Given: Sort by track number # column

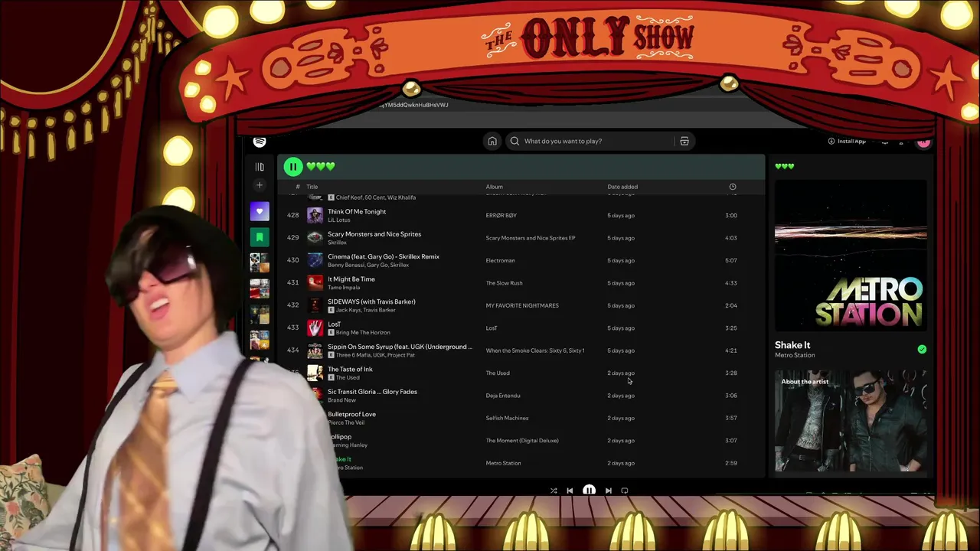Looking at the screenshot, I should [x=298, y=187].
